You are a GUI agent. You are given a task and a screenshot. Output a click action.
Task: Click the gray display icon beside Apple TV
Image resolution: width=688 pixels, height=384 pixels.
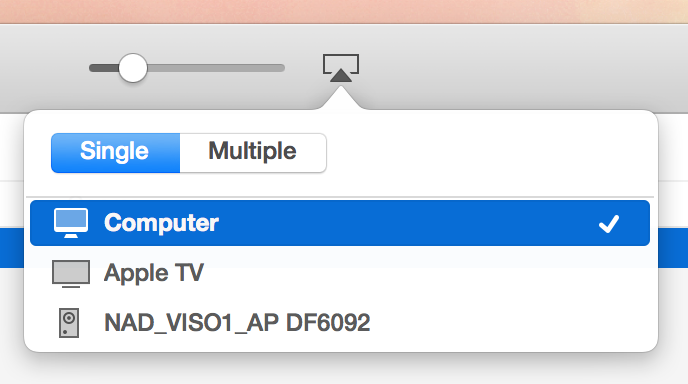(x=71, y=274)
